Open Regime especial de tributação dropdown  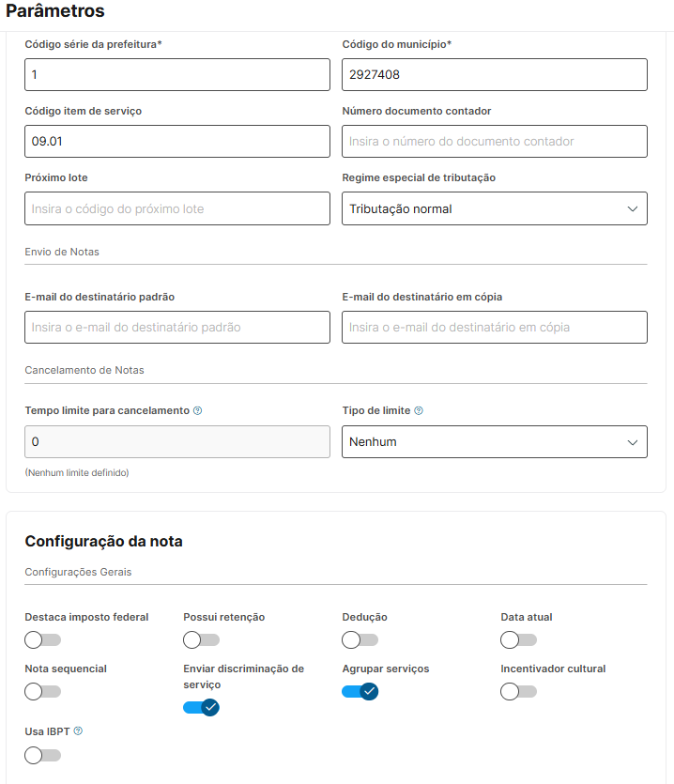pos(494,208)
